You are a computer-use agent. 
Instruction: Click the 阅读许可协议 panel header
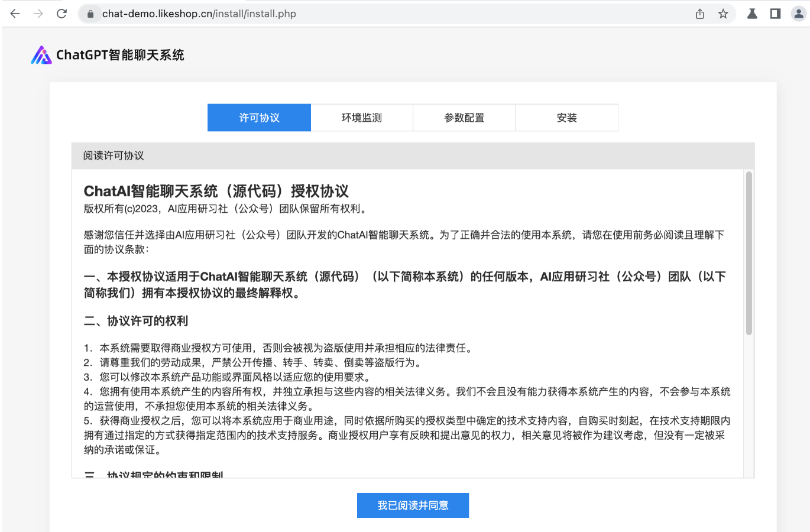(114, 155)
